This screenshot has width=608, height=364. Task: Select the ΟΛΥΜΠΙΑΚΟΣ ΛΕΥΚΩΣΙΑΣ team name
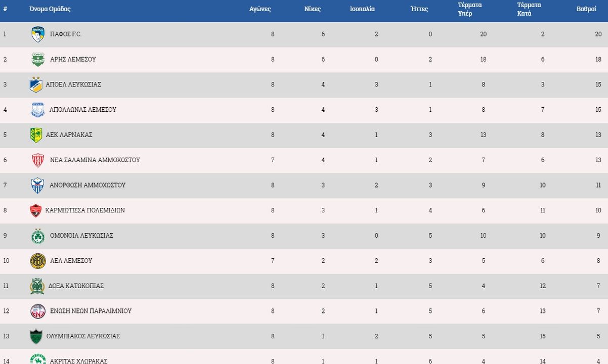click(x=83, y=336)
